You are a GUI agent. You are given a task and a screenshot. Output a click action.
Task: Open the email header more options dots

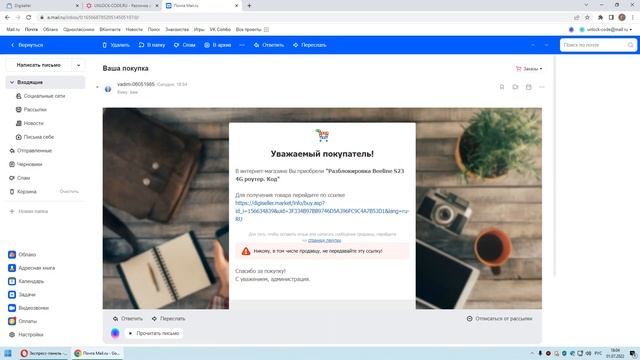tap(542, 87)
